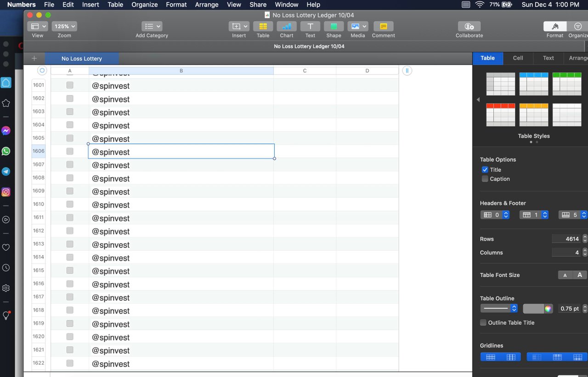The width and height of the screenshot is (588, 377).
Task: Select the No Loss Lottery sheet tab
Action: [82, 58]
